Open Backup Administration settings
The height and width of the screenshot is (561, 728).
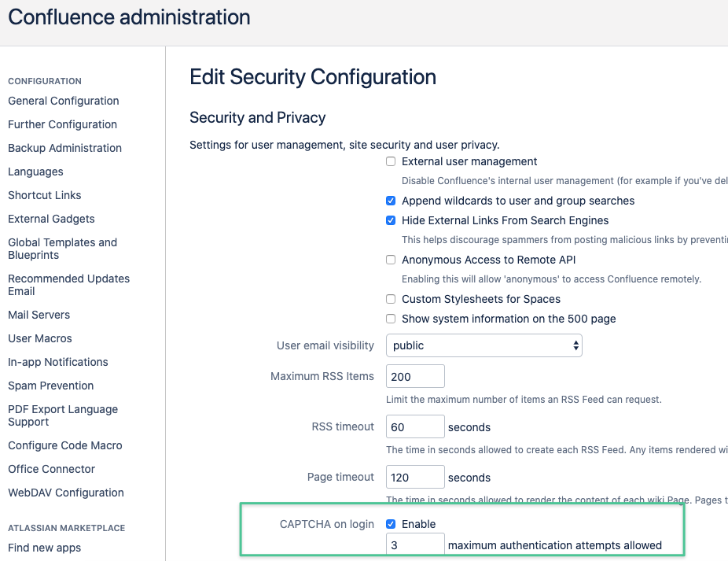tap(64, 148)
